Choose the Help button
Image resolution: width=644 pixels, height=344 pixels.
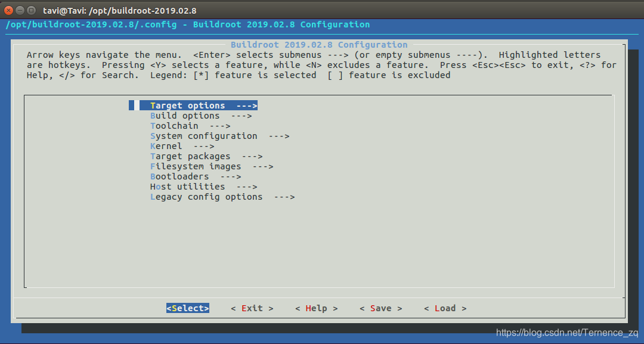tap(316, 308)
